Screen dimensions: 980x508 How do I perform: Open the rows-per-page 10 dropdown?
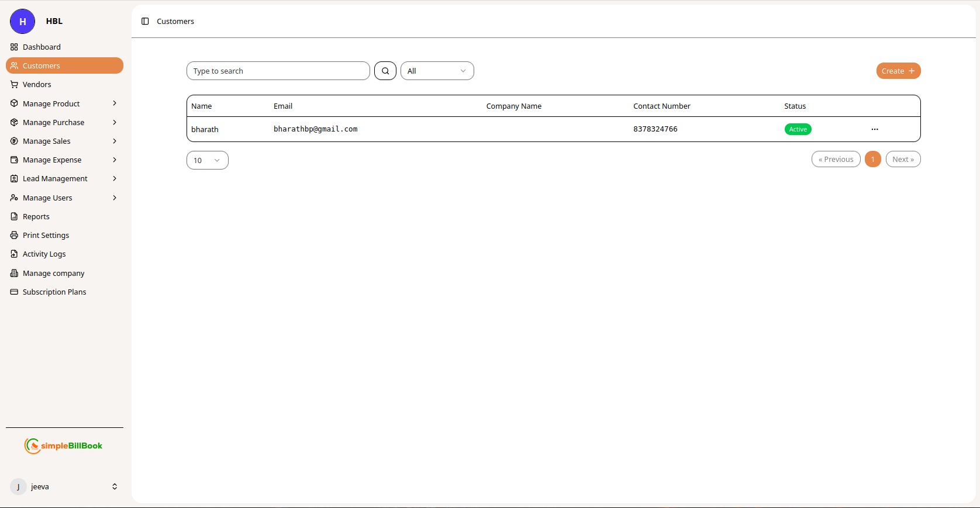[207, 160]
